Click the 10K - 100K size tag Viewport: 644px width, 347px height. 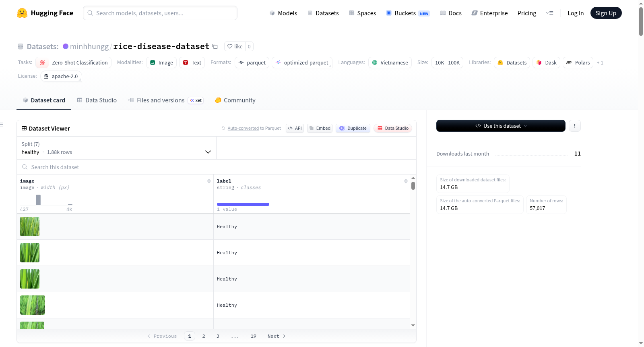pyautogui.click(x=447, y=62)
